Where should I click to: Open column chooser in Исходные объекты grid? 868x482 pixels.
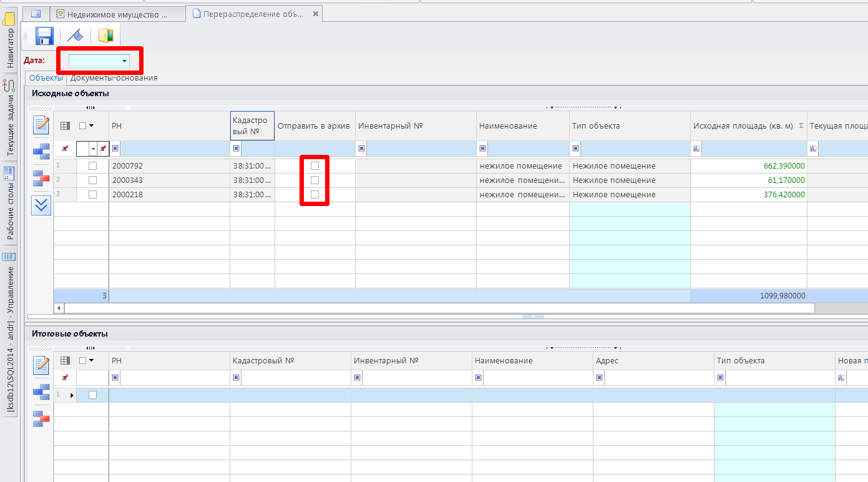click(x=65, y=125)
